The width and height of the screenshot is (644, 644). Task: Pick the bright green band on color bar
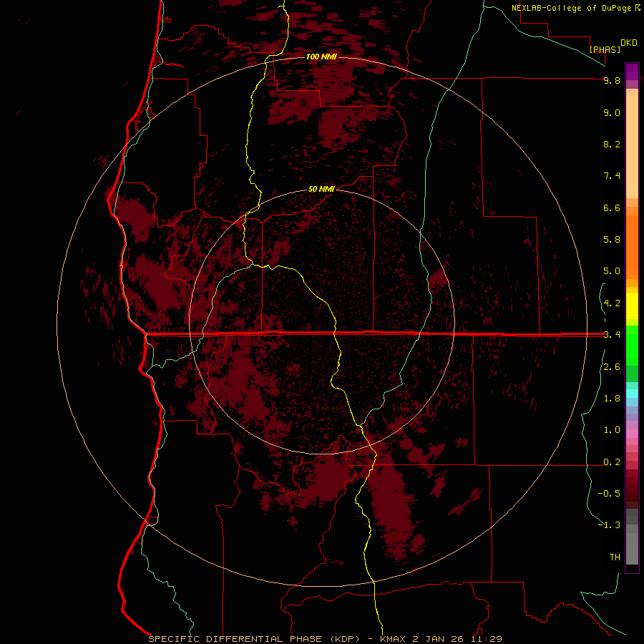(x=632, y=344)
